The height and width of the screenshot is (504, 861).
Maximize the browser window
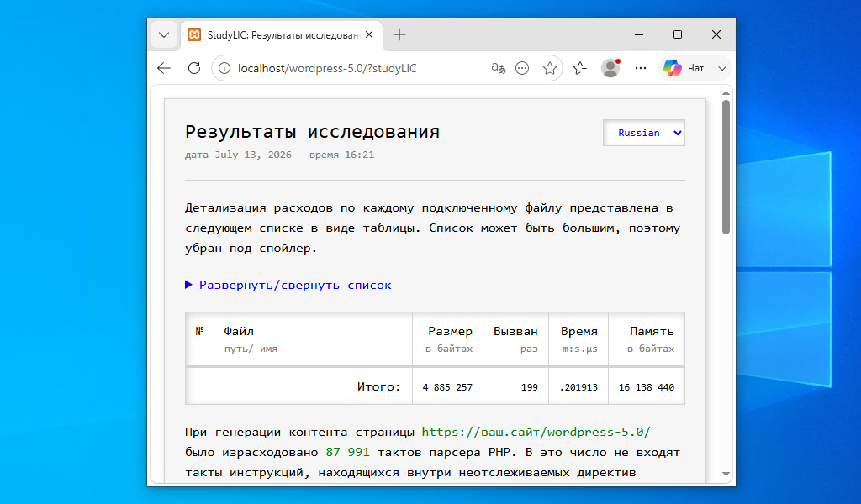point(678,34)
